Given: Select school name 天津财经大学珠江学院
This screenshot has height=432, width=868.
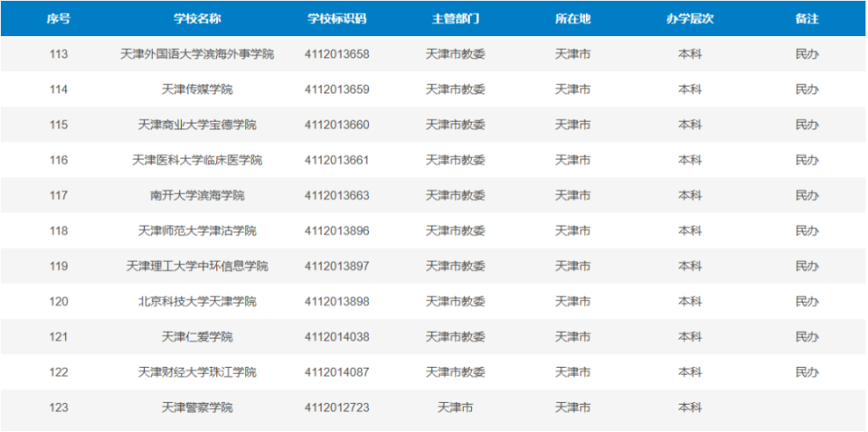Looking at the screenshot, I should click(x=197, y=373).
